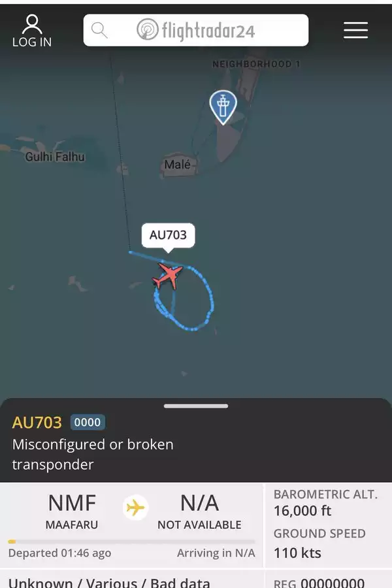Tap the Malé label on map

[178, 164]
